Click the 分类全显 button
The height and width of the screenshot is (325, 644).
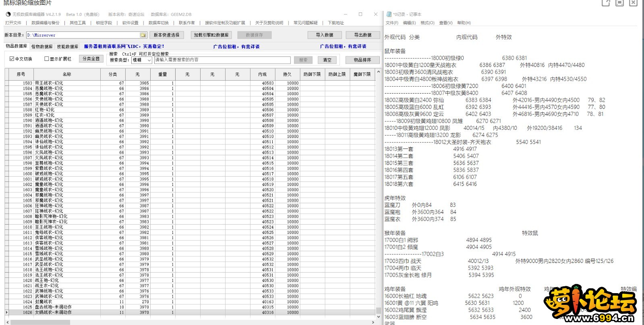(x=91, y=59)
